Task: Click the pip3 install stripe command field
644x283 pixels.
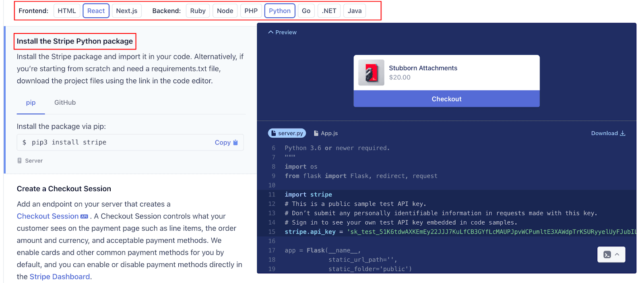Action: [113, 143]
